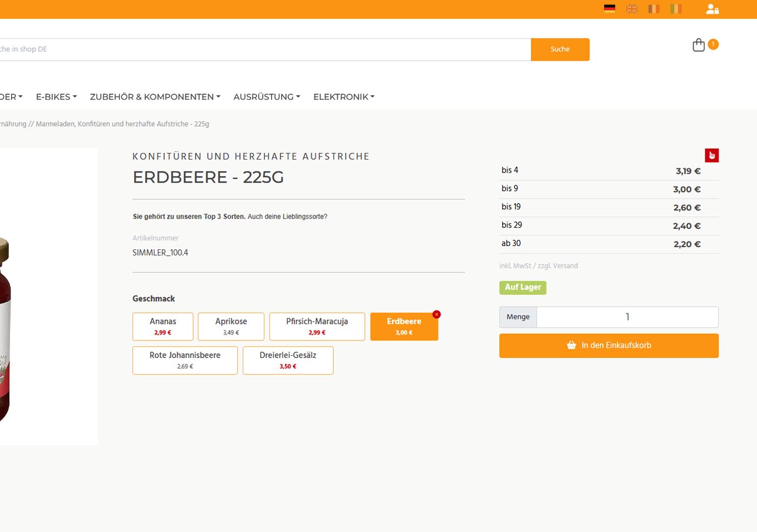This screenshot has height=532, width=757.
Task: Expand the AUSRÜSTUNG menu
Action: (267, 97)
